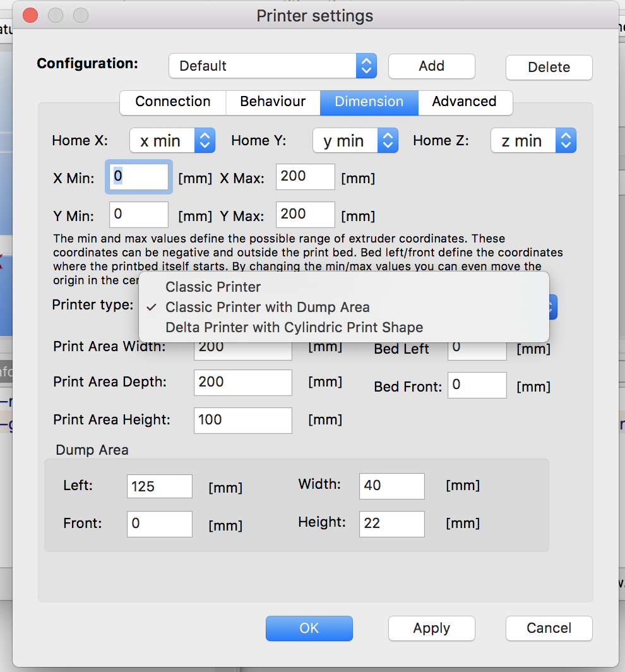Click the Dump Area Left field

coord(159,486)
